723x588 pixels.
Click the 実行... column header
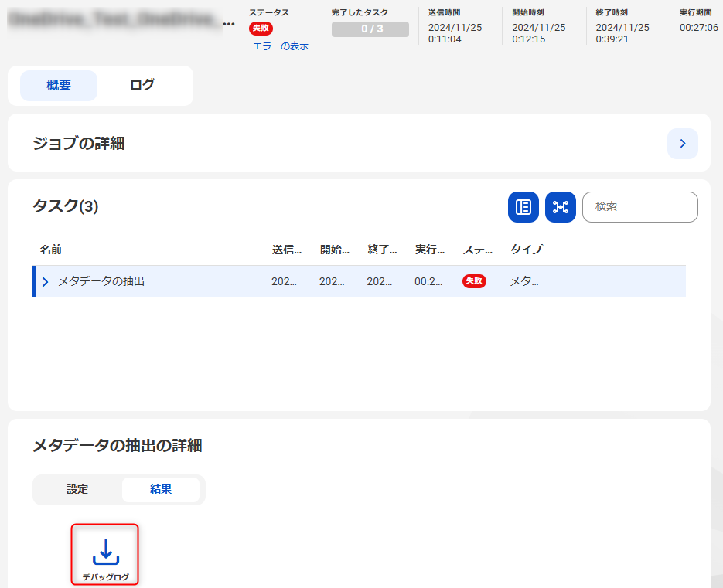point(430,250)
